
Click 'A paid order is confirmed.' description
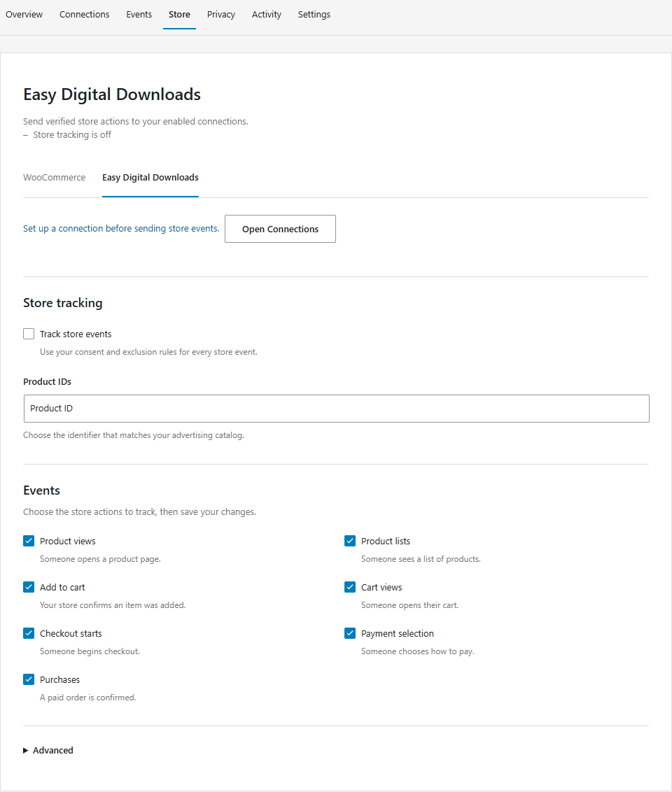88,698
